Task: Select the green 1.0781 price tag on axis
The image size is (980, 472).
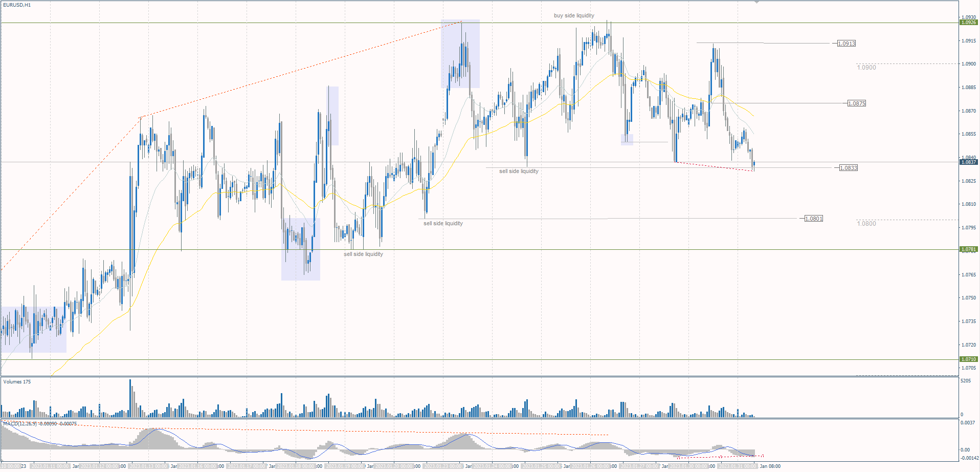Action: tap(969, 249)
